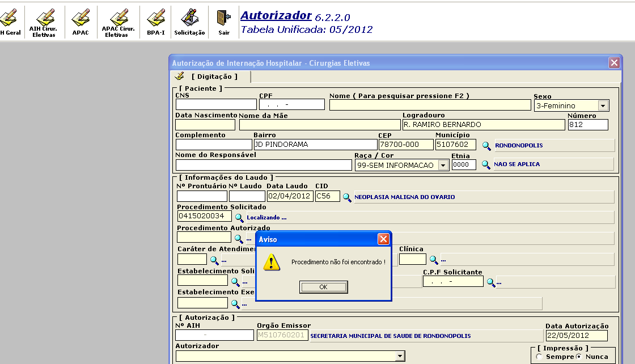The width and height of the screenshot is (635, 364).
Task: Open the Etnia lookup magnifier
Action: click(486, 164)
